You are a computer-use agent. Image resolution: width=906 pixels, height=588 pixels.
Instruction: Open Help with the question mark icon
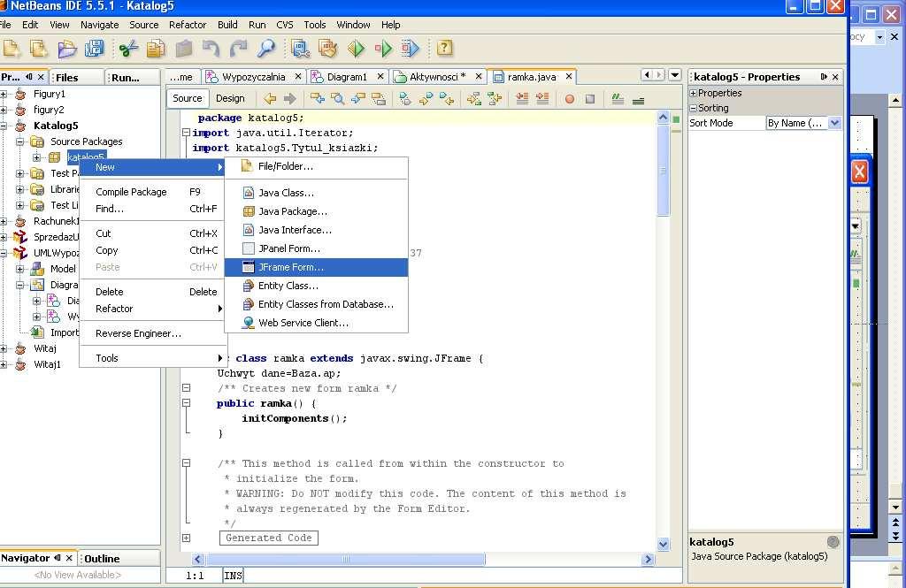point(444,48)
